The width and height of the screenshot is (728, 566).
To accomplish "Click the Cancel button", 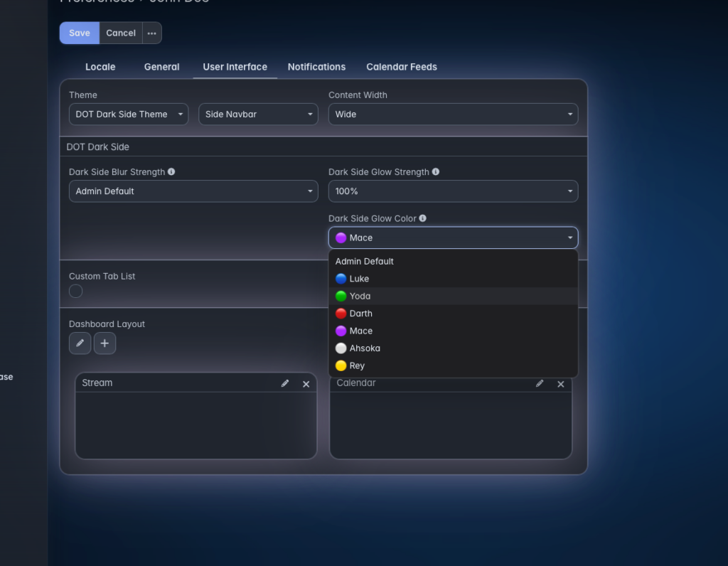I will coord(121,33).
